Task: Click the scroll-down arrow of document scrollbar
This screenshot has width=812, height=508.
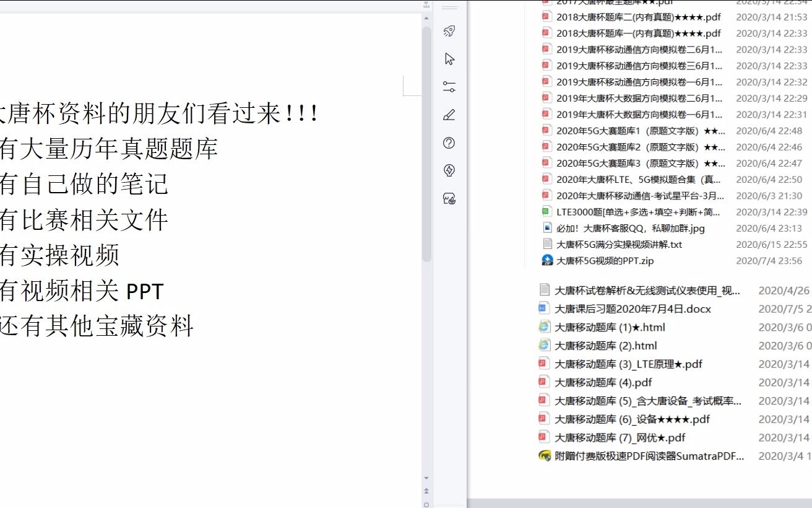Action: click(x=426, y=478)
